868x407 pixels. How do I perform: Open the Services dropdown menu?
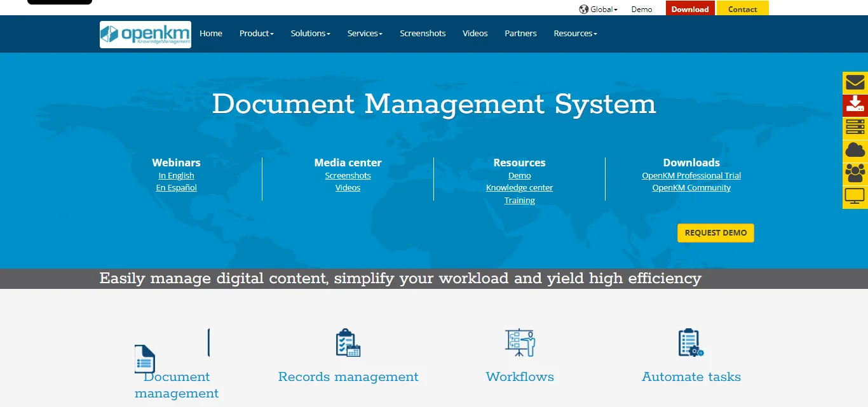365,34
